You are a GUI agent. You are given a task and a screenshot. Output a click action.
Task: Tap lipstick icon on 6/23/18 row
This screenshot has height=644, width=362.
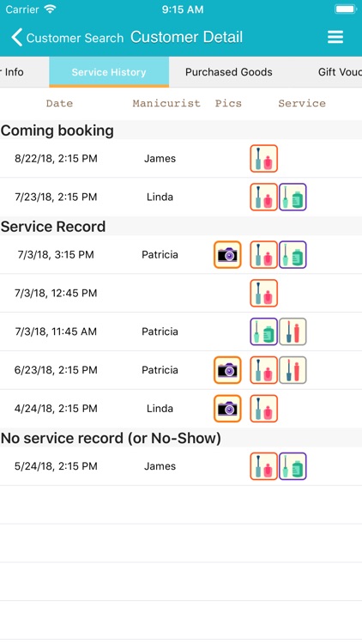pos(293,370)
